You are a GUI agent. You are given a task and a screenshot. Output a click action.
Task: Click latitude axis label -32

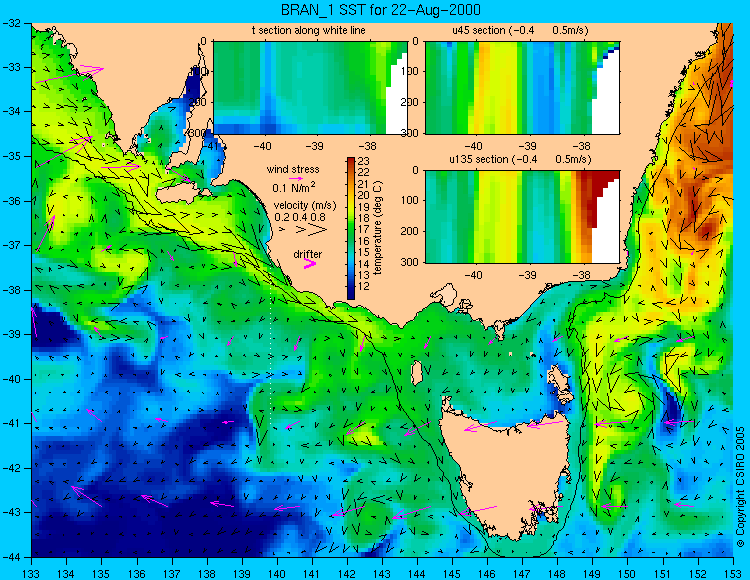(x=10, y=22)
